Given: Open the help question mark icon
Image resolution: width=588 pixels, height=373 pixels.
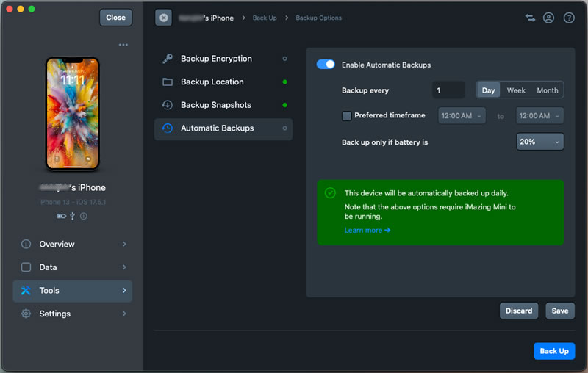Looking at the screenshot, I should 569,18.
